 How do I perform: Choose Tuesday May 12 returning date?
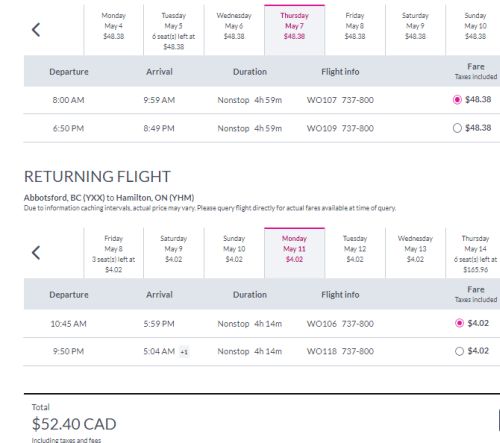tap(355, 253)
